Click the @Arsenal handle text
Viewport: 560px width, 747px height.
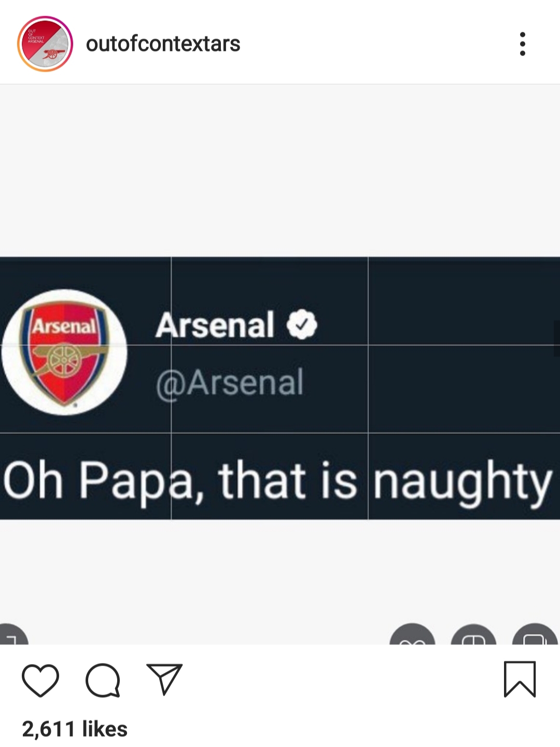(230, 382)
